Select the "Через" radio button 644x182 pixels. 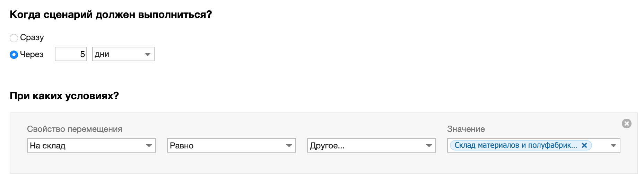(x=14, y=55)
